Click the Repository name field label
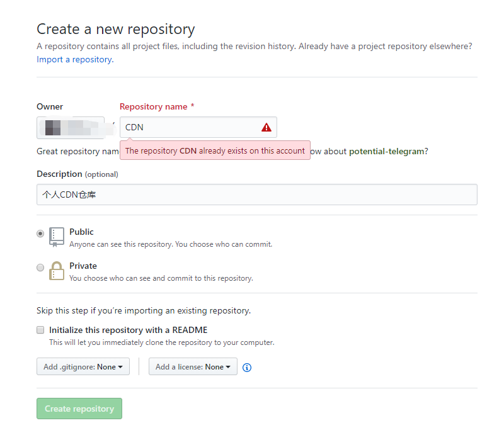Viewport: 504px width, 440px height. 153,107
